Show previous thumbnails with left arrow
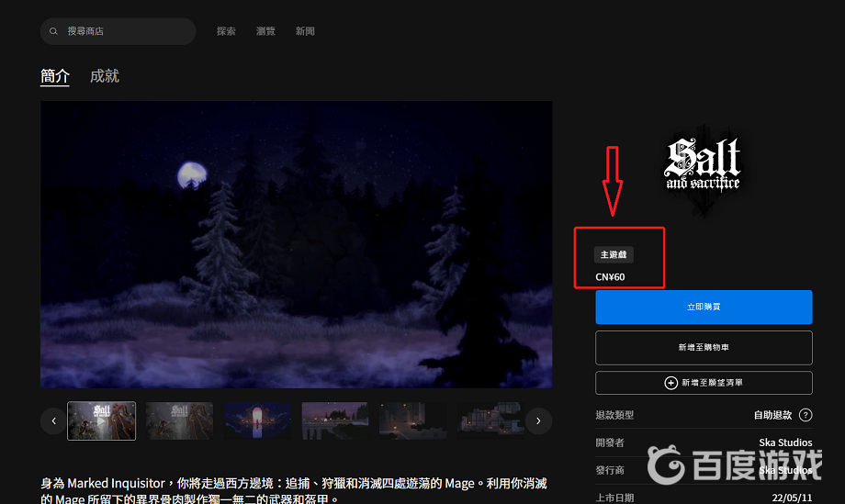Screen dimensions: 845x504 (53, 421)
